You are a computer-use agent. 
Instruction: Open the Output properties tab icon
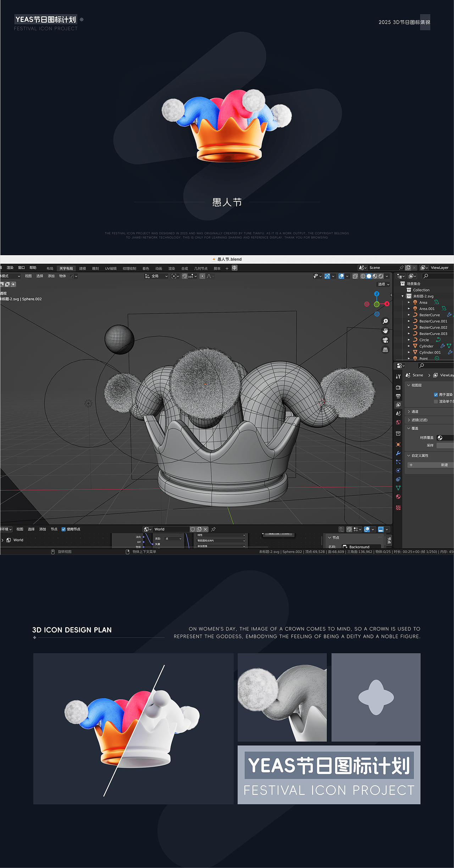coord(398,396)
